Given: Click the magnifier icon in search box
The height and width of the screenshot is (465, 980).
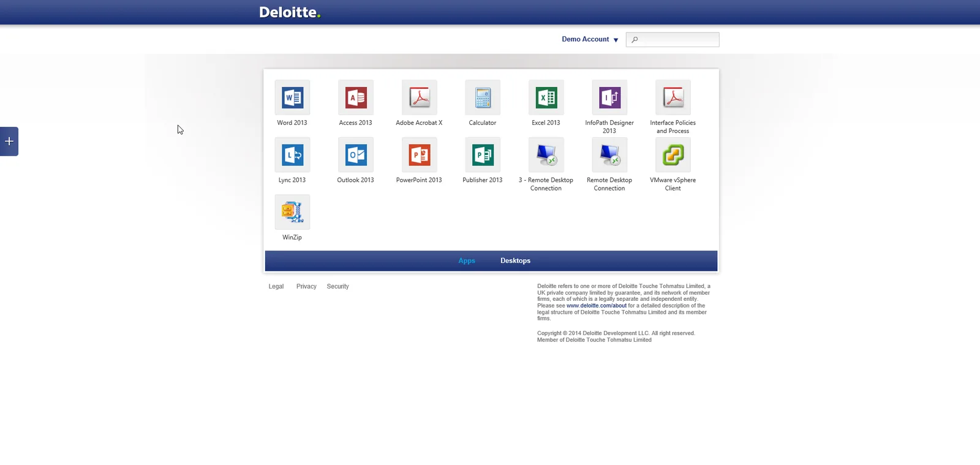Looking at the screenshot, I should (x=635, y=40).
